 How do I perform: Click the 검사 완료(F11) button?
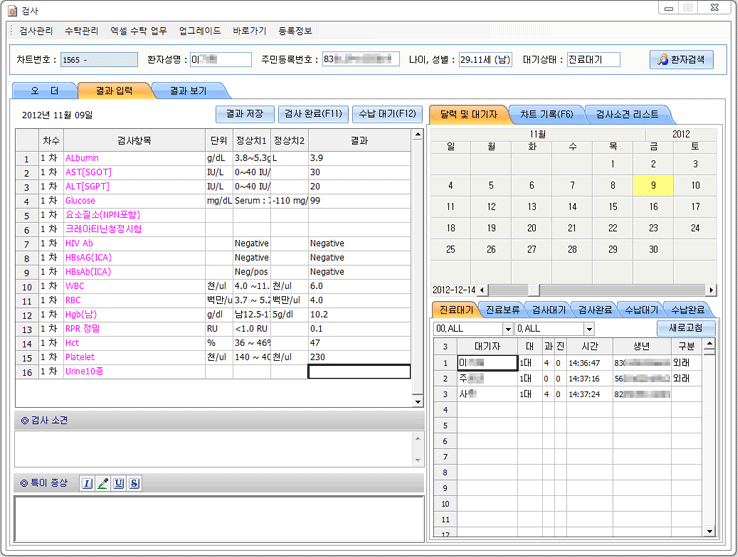[311, 114]
